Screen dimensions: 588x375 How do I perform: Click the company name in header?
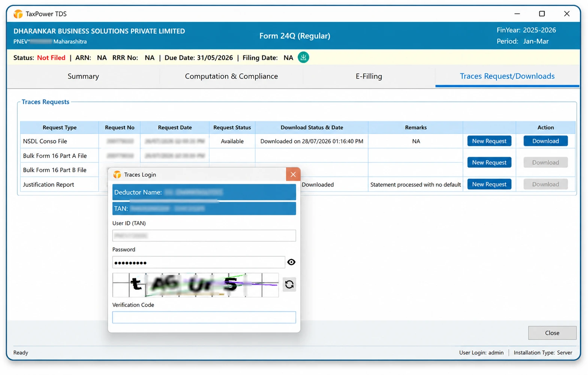pos(99,31)
